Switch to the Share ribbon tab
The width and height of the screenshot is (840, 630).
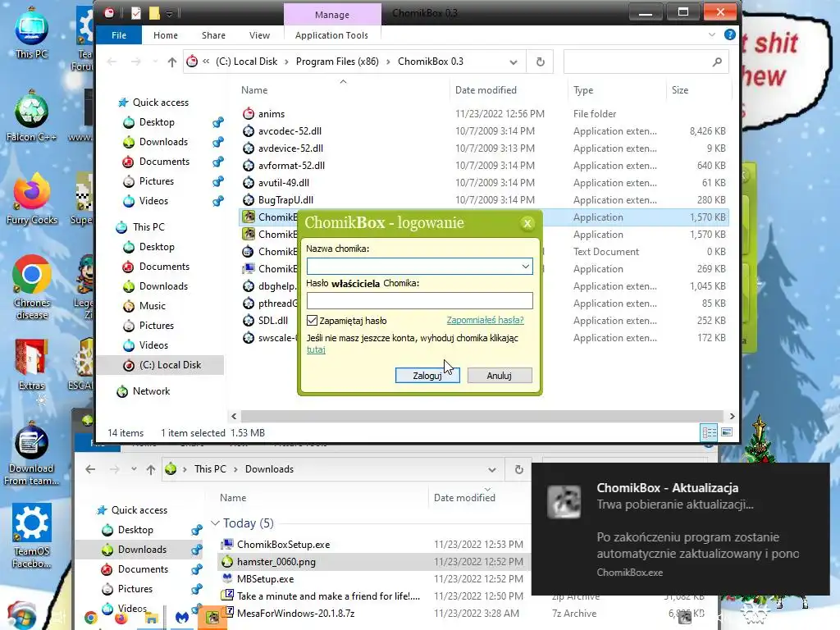(213, 35)
